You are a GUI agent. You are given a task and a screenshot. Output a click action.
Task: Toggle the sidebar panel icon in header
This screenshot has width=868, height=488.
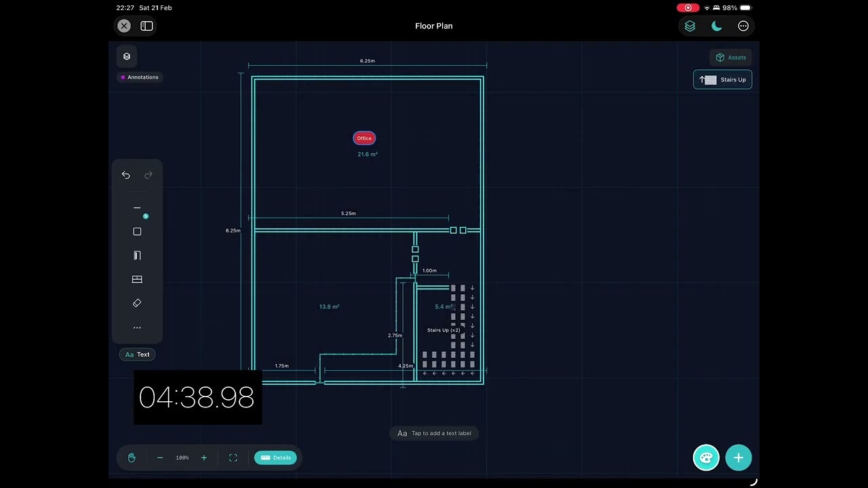click(x=146, y=26)
